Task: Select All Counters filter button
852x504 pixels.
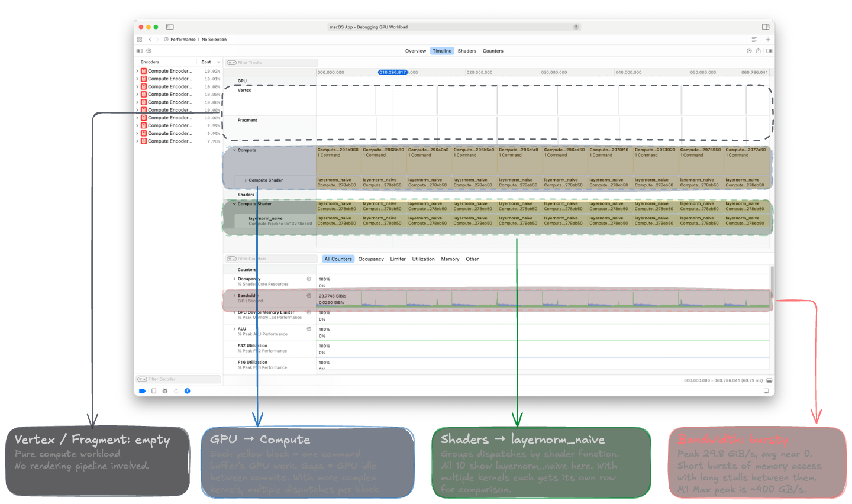Action: point(338,259)
